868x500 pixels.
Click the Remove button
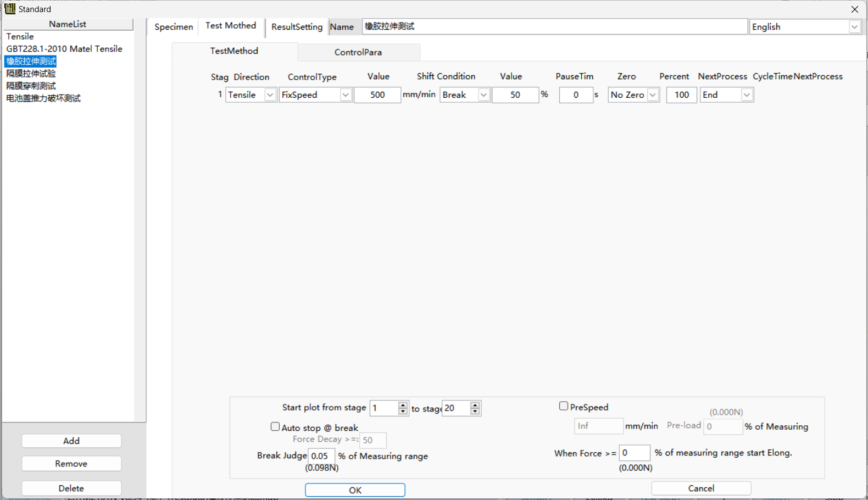[x=71, y=464]
